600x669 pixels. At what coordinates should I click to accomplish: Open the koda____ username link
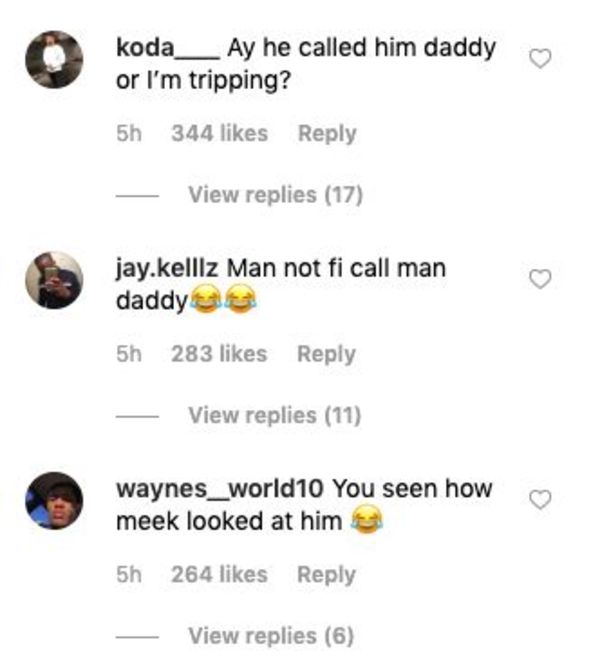(168, 48)
